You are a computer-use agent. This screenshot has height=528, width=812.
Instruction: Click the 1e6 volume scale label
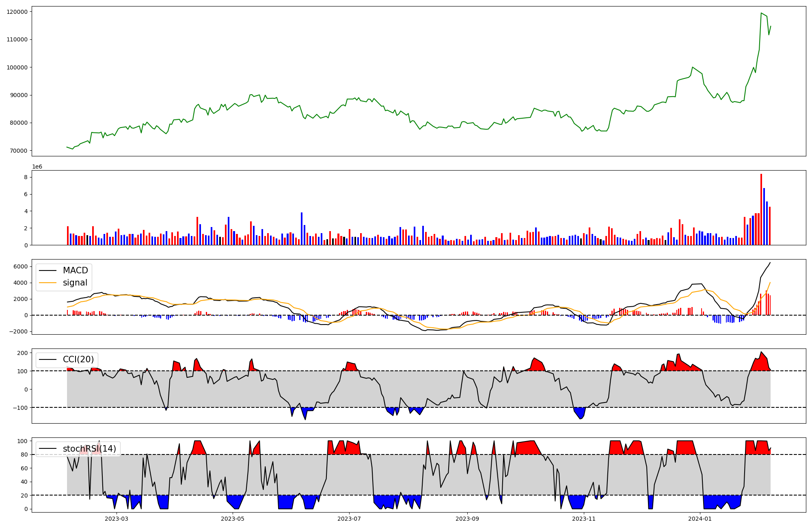tap(37, 167)
